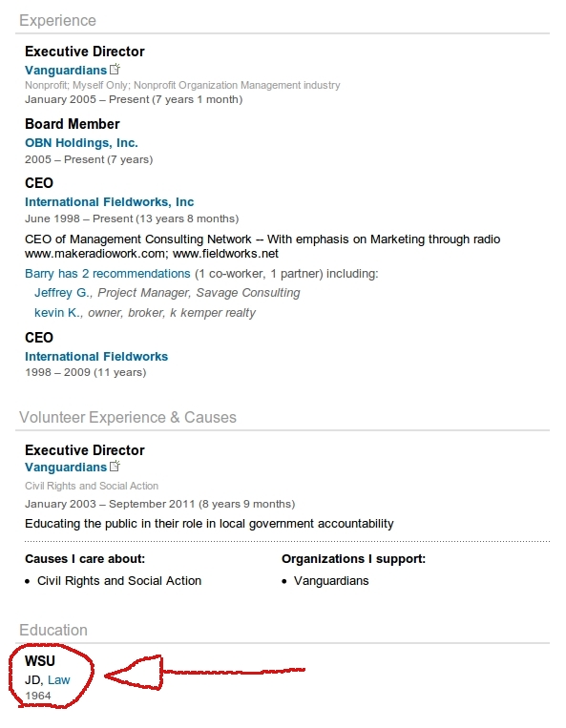Select the Experience section heading
Viewport: 566px width, 728px height.
[x=57, y=20]
